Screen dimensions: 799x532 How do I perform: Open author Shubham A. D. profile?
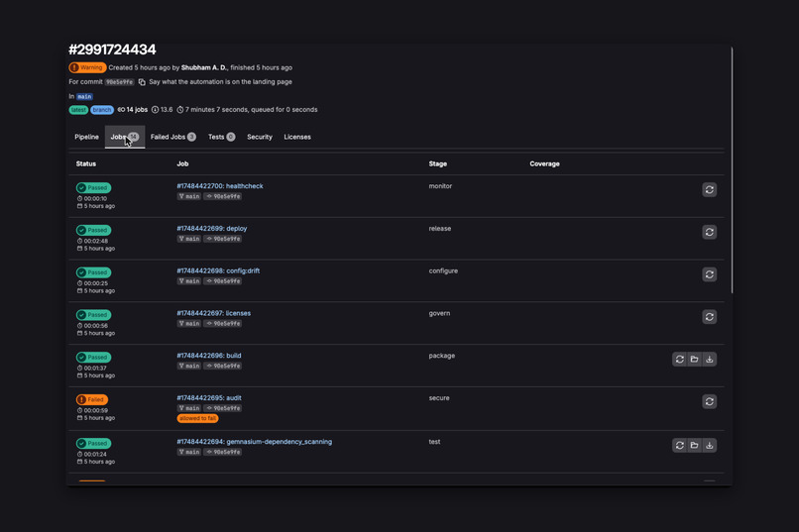coord(204,67)
